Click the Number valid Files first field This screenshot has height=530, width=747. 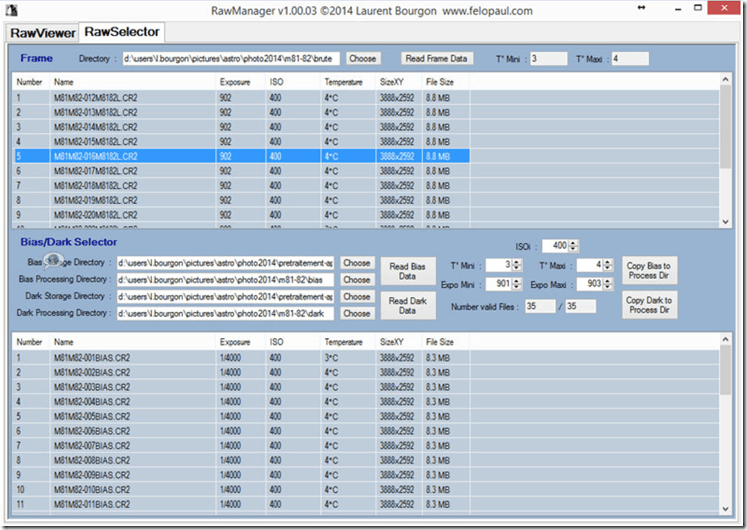pyautogui.click(x=540, y=306)
